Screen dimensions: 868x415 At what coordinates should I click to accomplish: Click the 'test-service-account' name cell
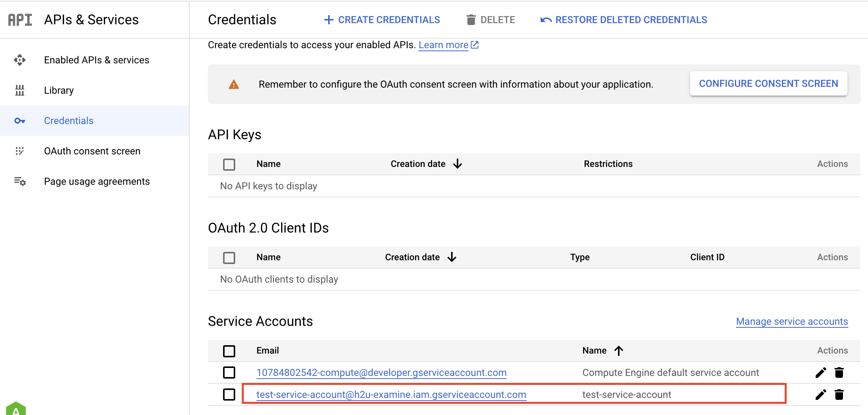coord(627,395)
